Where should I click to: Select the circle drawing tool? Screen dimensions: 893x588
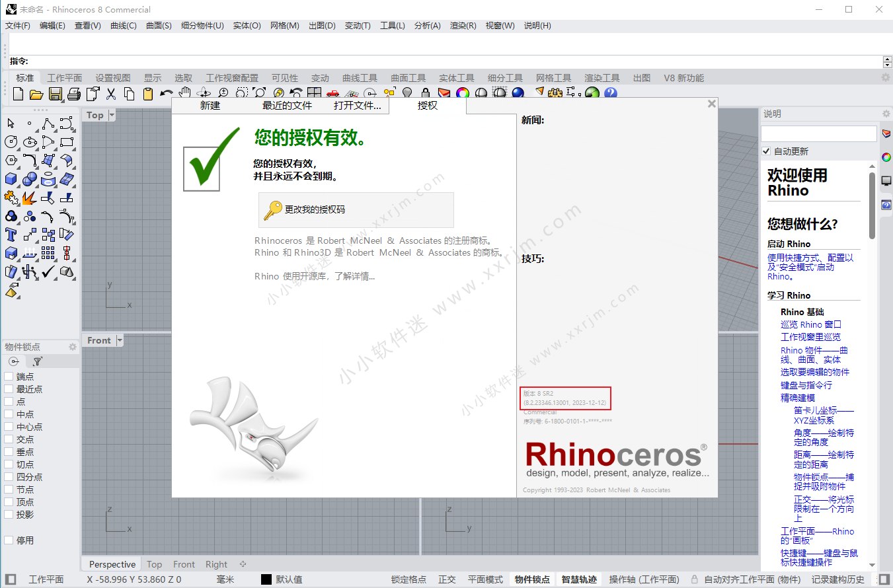[x=10, y=141]
